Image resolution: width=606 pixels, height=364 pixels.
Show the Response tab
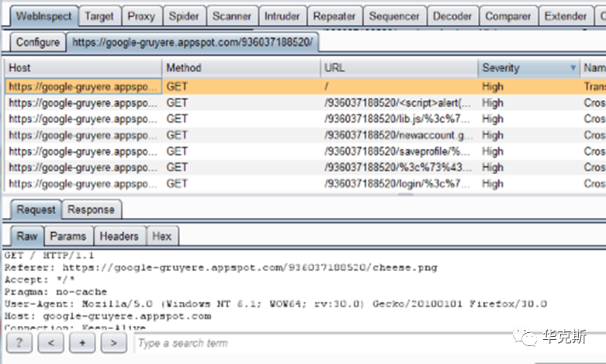tap(91, 210)
